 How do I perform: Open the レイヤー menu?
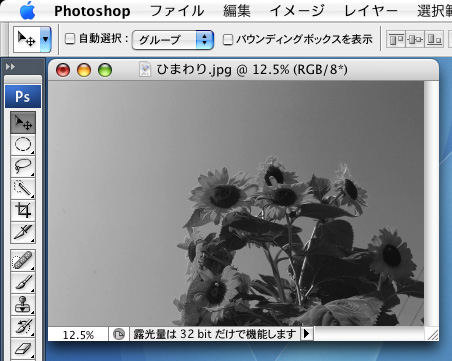371,11
